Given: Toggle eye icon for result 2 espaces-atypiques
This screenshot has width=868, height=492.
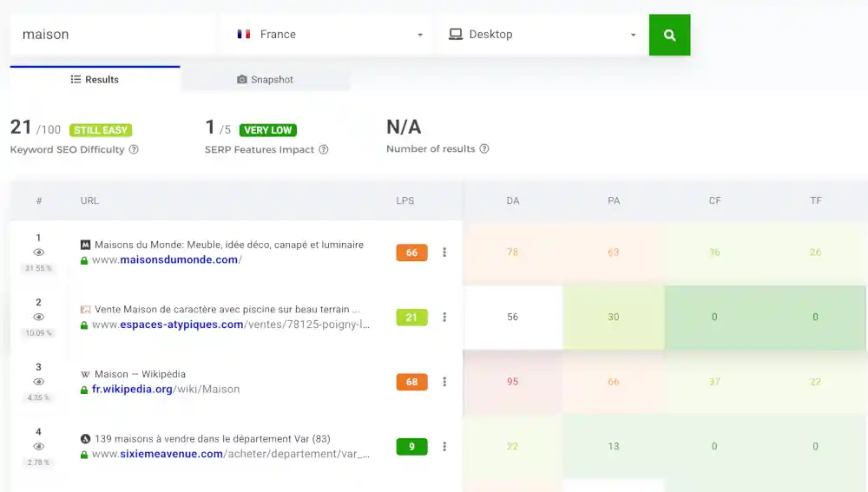Looking at the screenshot, I should click(38, 317).
